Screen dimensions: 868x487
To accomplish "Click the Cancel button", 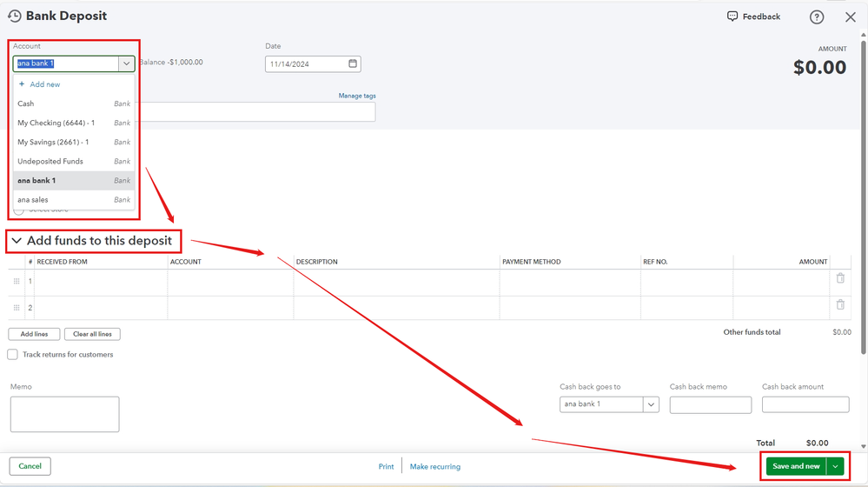I will pyautogui.click(x=30, y=466).
